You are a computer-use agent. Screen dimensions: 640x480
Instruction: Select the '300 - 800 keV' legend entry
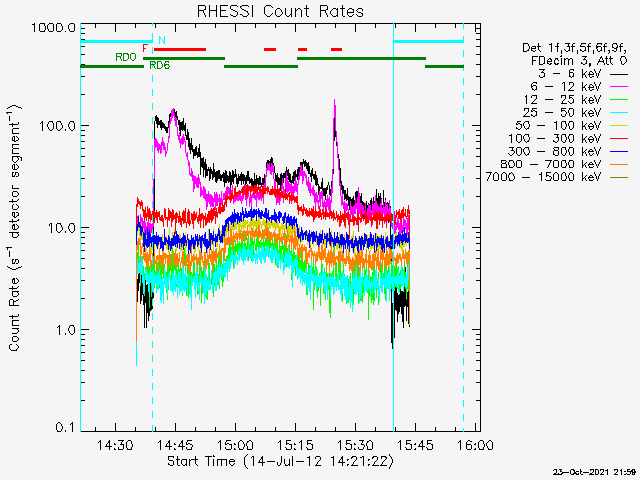coord(568,151)
